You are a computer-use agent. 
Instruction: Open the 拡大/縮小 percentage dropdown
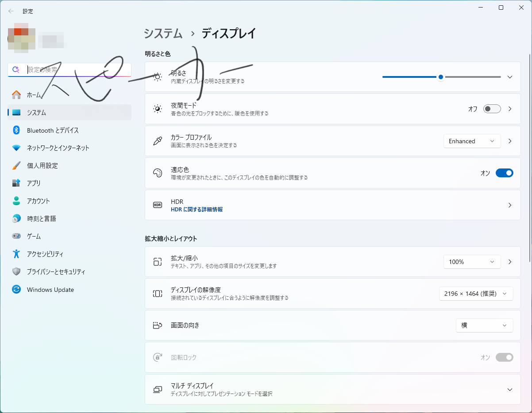(472, 261)
